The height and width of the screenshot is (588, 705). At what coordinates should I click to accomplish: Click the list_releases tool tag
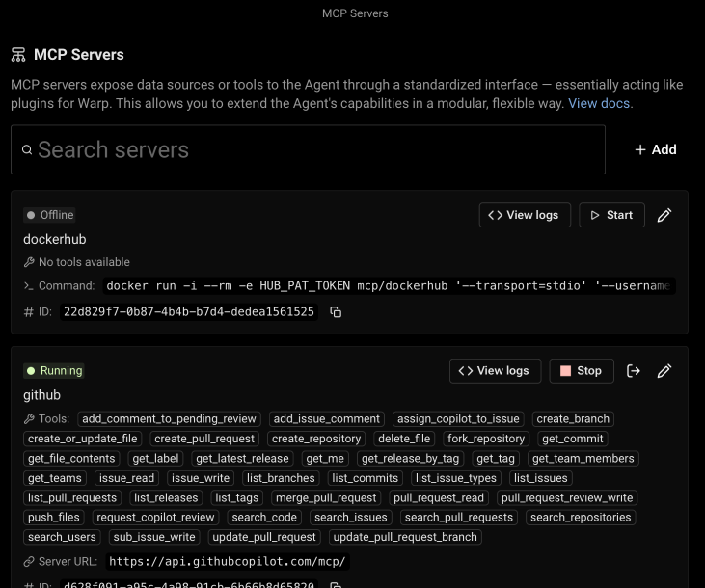(x=166, y=498)
